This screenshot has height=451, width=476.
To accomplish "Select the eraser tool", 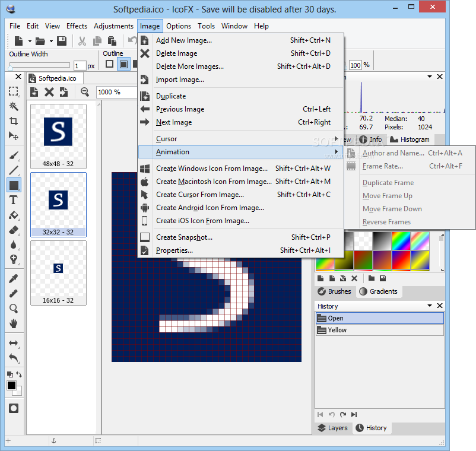I will point(14,230).
